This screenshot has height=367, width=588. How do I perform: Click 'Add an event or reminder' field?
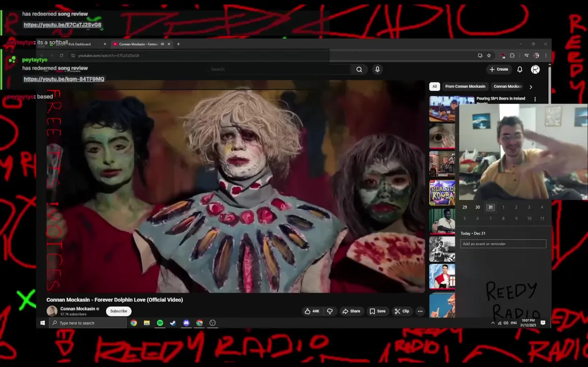click(x=503, y=244)
